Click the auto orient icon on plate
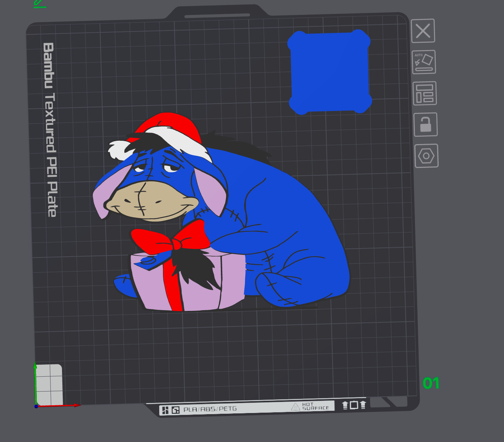 click(x=423, y=62)
